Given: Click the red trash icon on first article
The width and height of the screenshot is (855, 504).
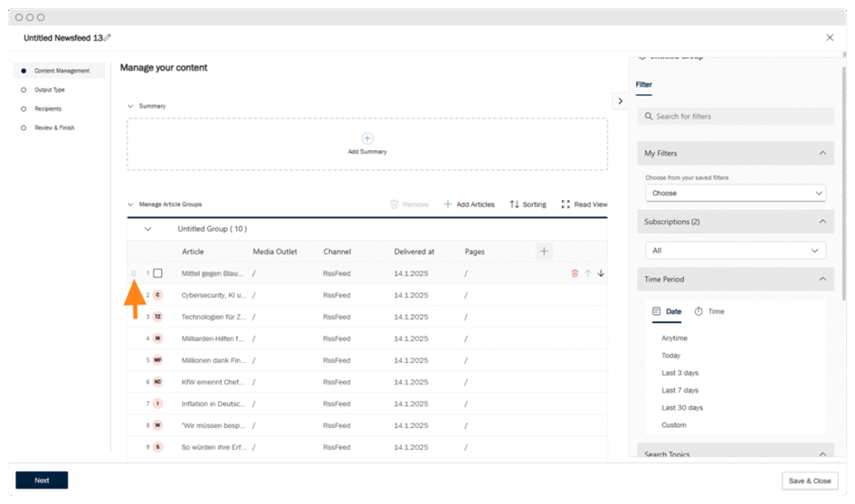Looking at the screenshot, I should tap(575, 273).
